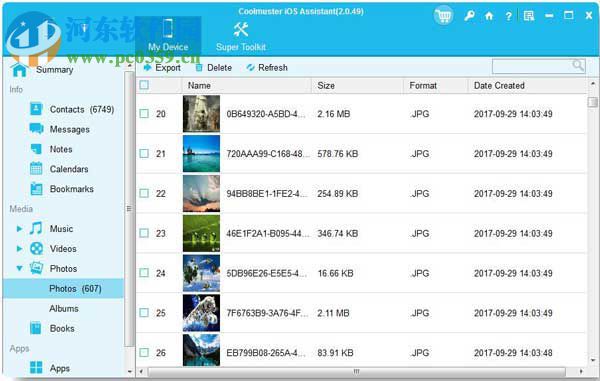
Task: Open the help question mark icon
Action: [508, 16]
